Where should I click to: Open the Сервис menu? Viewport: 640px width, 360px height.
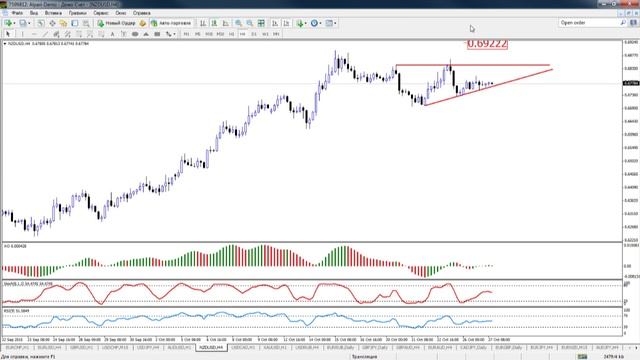click(101, 13)
